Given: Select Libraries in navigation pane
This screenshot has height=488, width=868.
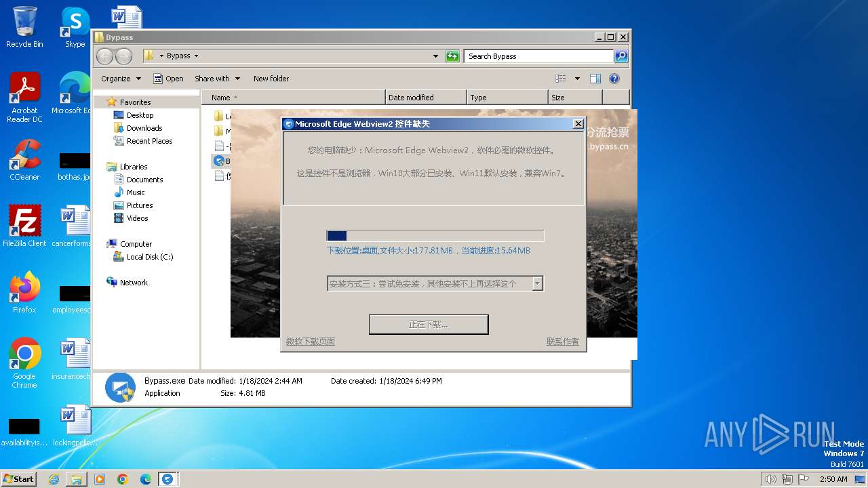Looking at the screenshot, I should tap(134, 167).
